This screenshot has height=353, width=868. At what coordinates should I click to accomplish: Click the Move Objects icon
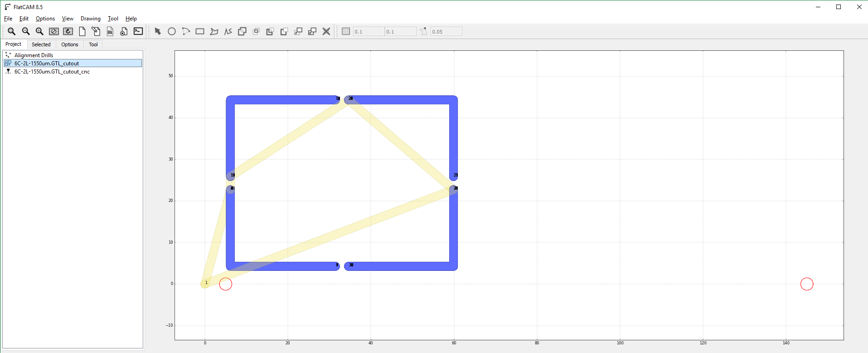click(x=298, y=31)
